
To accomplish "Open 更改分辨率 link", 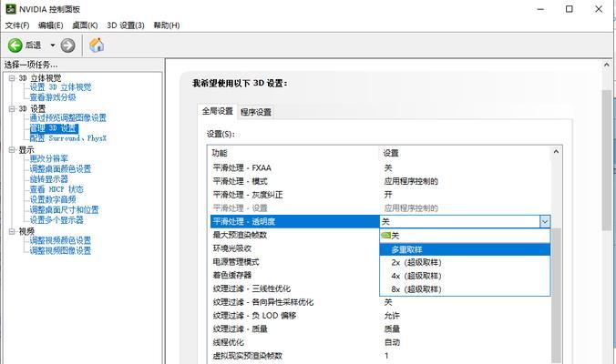I will [49, 158].
